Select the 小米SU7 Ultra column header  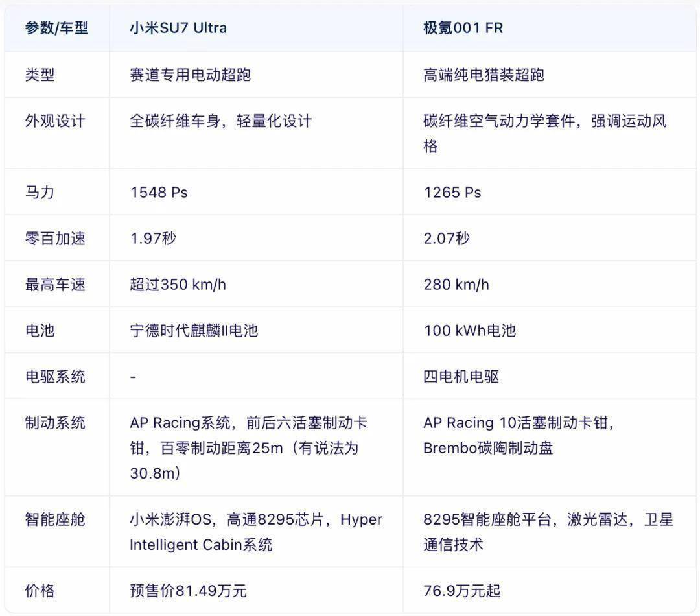(178, 29)
